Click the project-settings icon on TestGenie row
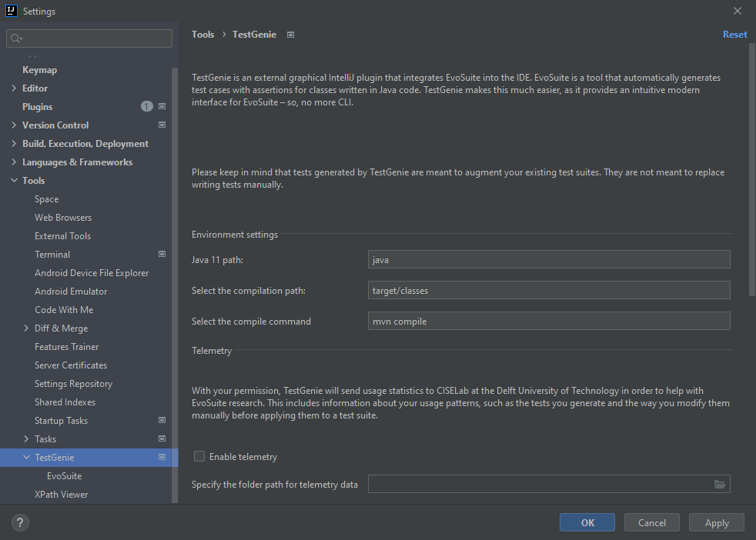 162,457
